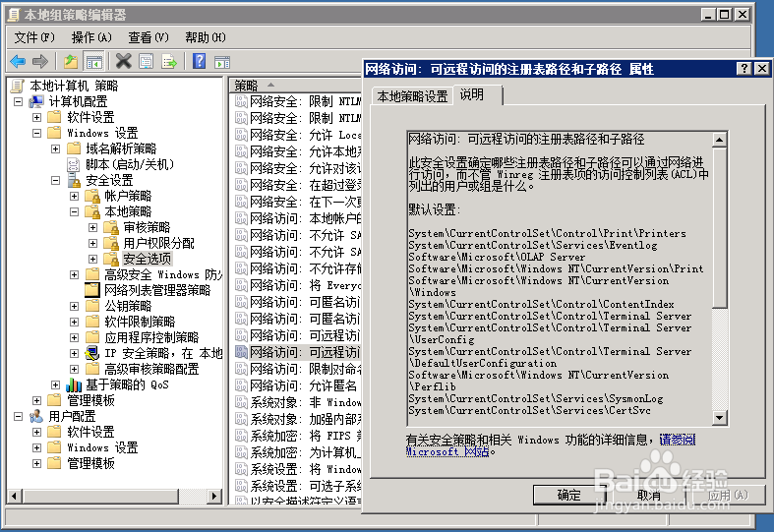The width and height of the screenshot is (774, 532).
Task: Select the 脚本(启动/关机) script icon
Action: coord(73,164)
